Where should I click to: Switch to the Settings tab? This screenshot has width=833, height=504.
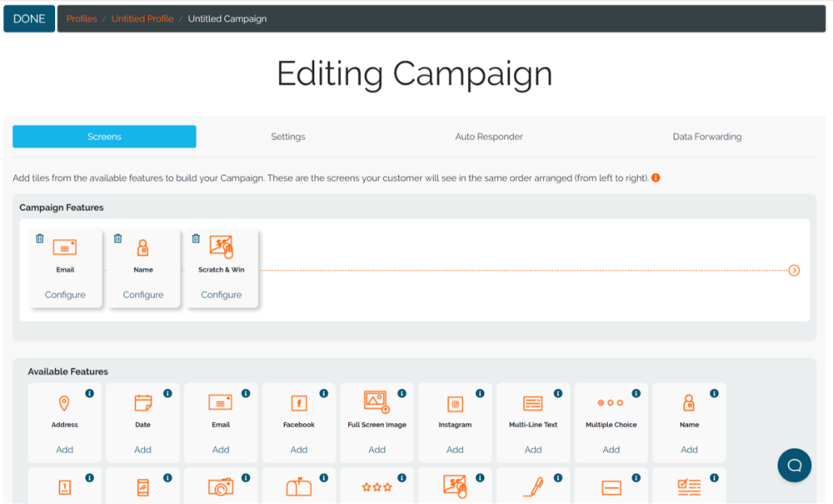288,137
